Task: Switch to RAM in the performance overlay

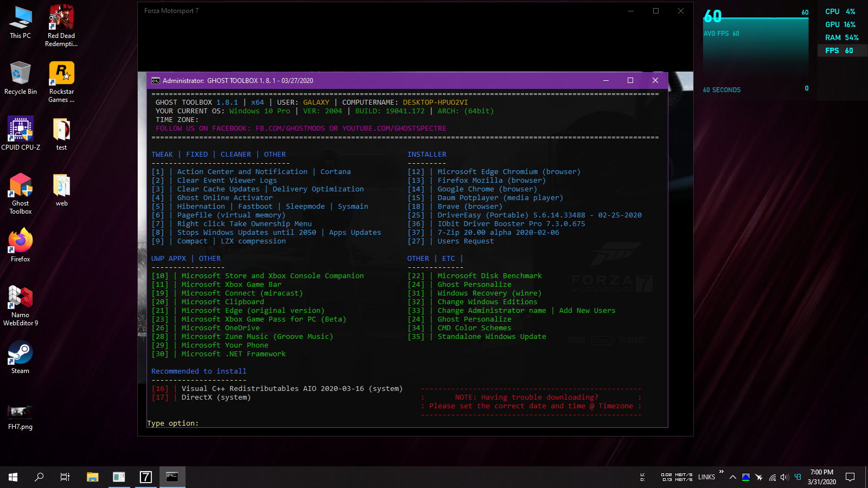Action: (841, 37)
